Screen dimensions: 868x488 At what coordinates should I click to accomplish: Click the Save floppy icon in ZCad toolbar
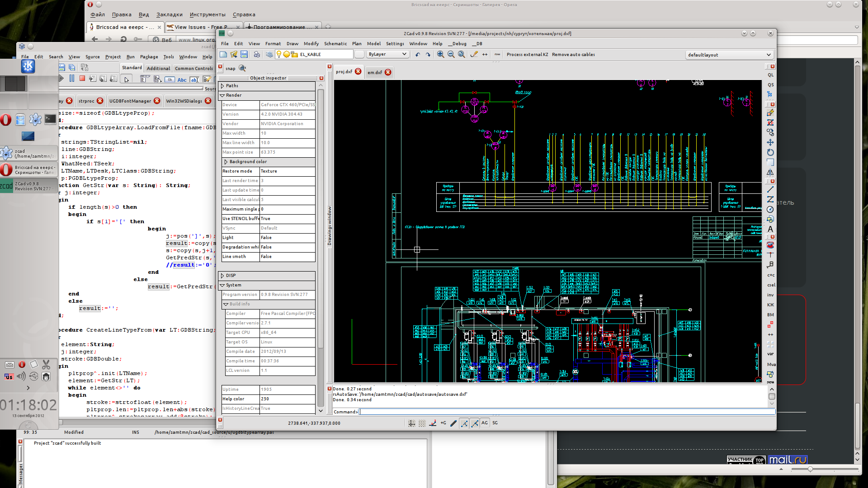[x=244, y=54]
